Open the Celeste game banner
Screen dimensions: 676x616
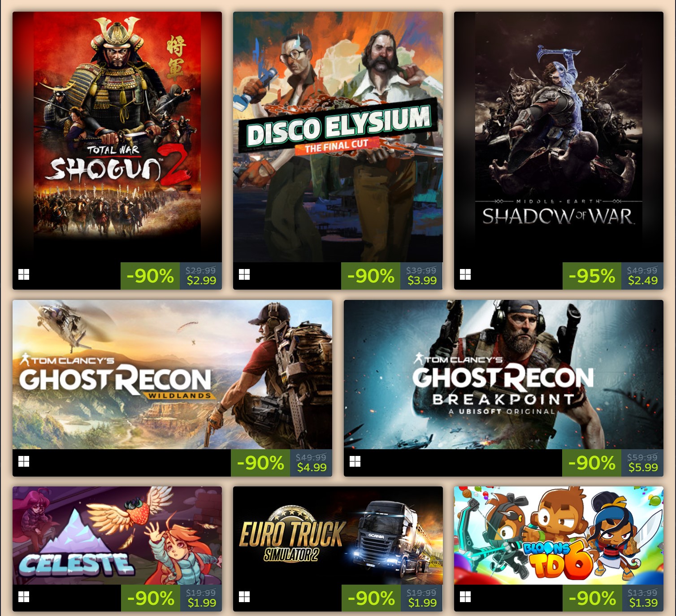pyautogui.click(x=117, y=535)
